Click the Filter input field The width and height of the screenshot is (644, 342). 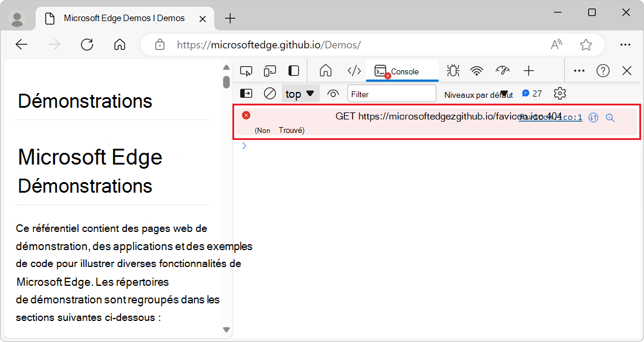(392, 93)
